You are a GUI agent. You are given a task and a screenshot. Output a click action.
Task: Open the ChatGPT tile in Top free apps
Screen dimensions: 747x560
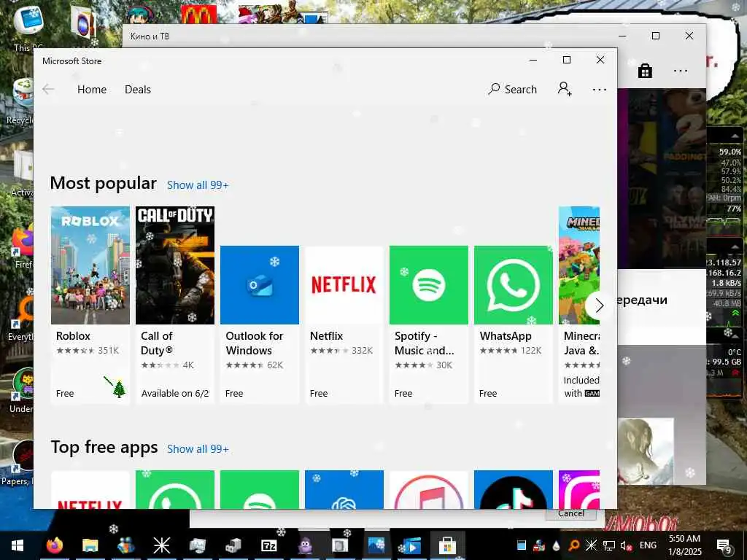click(x=344, y=489)
